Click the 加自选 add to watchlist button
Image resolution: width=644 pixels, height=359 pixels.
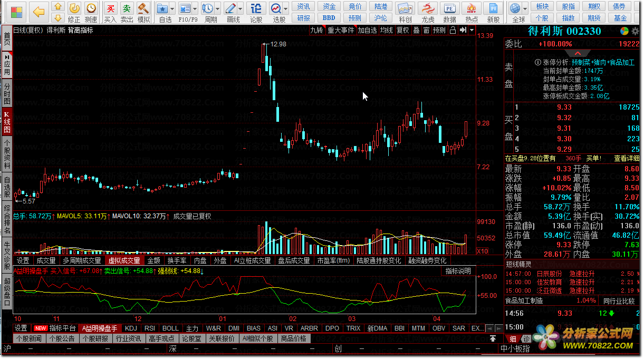tap(368, 30)
